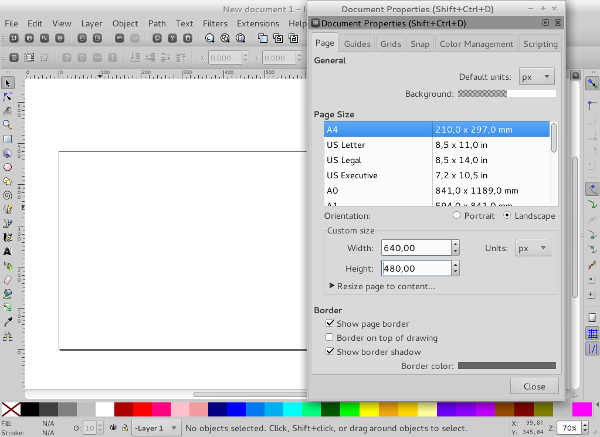Click the Width spinner arrows

tap(455, 248)
